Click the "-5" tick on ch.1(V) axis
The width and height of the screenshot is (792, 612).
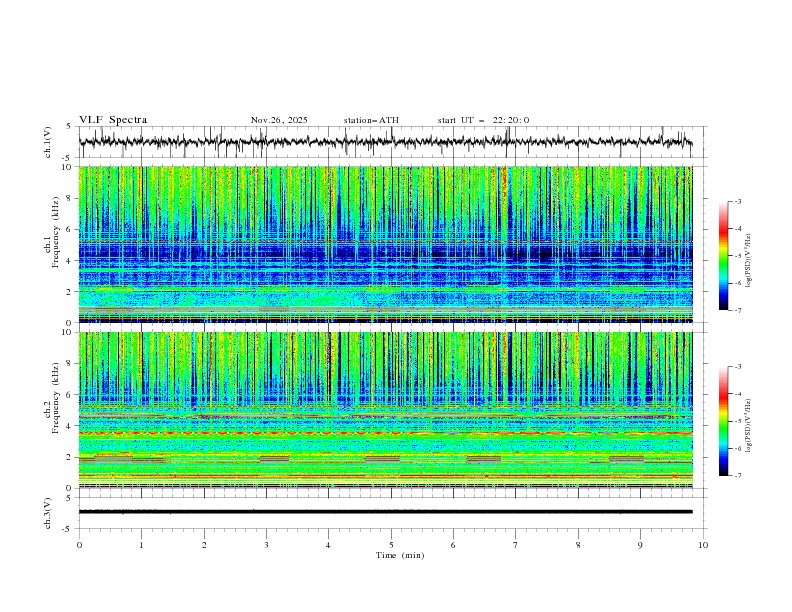(x=67, y=158)
